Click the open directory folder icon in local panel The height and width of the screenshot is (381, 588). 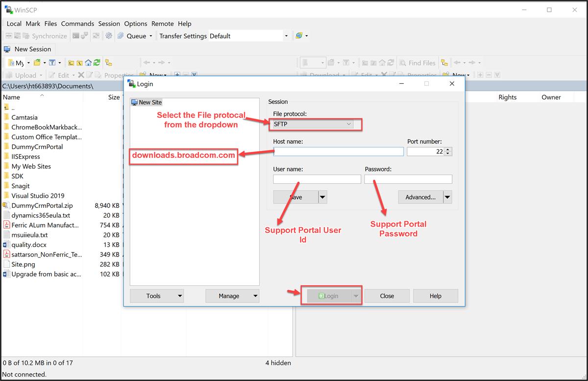coord(38,63)
